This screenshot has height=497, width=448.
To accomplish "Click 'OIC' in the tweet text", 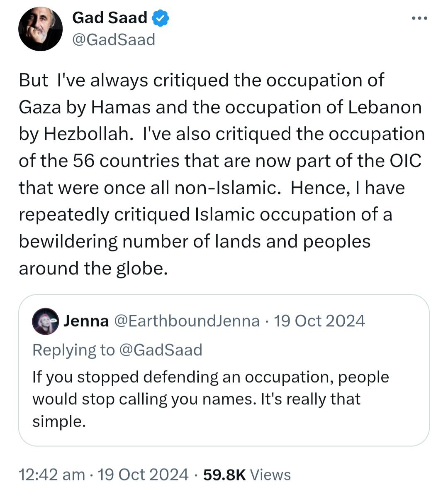I will (x=405, y=161).
